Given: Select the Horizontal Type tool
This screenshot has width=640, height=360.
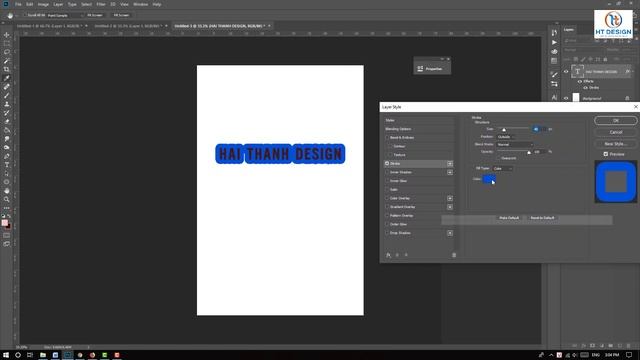Looking at the screenshot, I should pos(7,164).
